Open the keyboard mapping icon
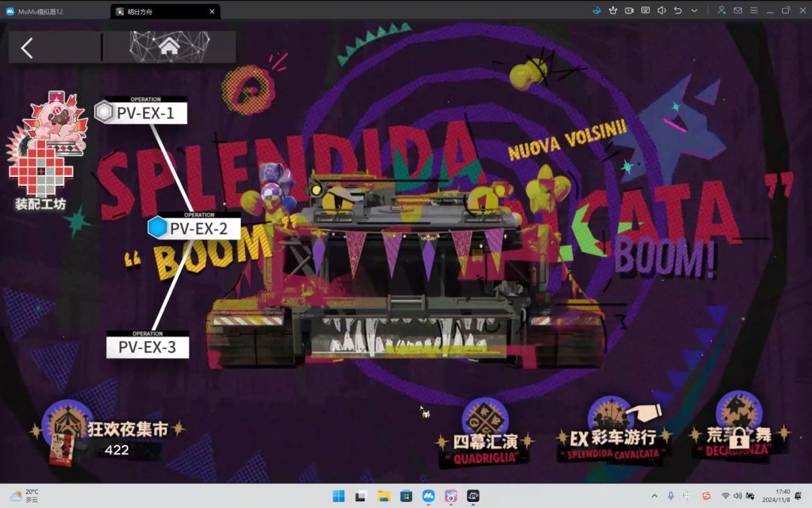Screen dimensions: 812x508 645,11
